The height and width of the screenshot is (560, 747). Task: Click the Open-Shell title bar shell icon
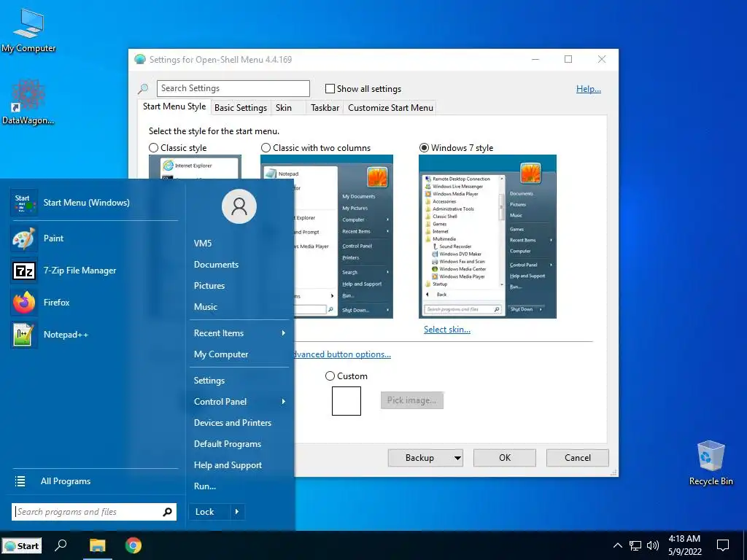[139, 60]
